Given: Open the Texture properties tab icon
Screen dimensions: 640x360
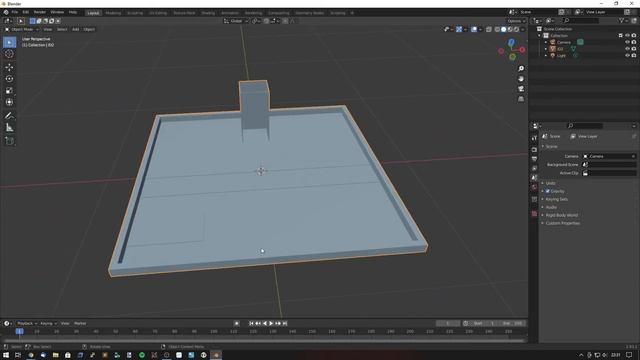Looking at the screenshot, I should [x=534, y=213].
